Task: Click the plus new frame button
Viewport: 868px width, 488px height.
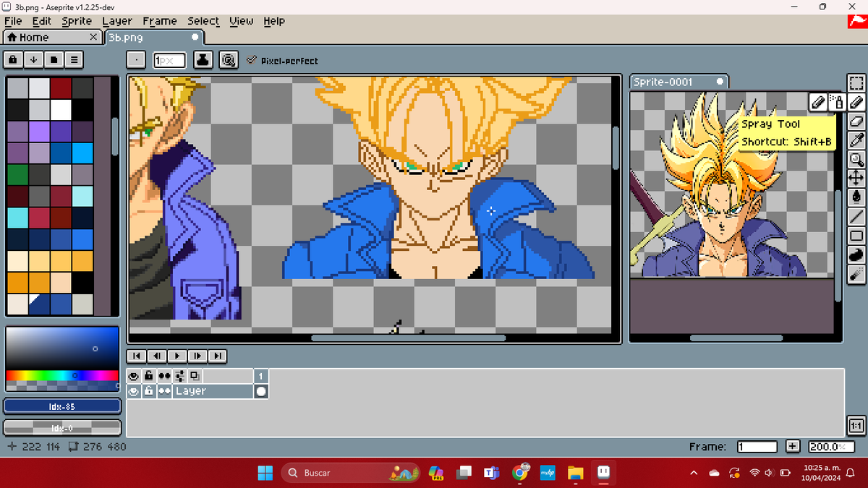Action: 793,447
